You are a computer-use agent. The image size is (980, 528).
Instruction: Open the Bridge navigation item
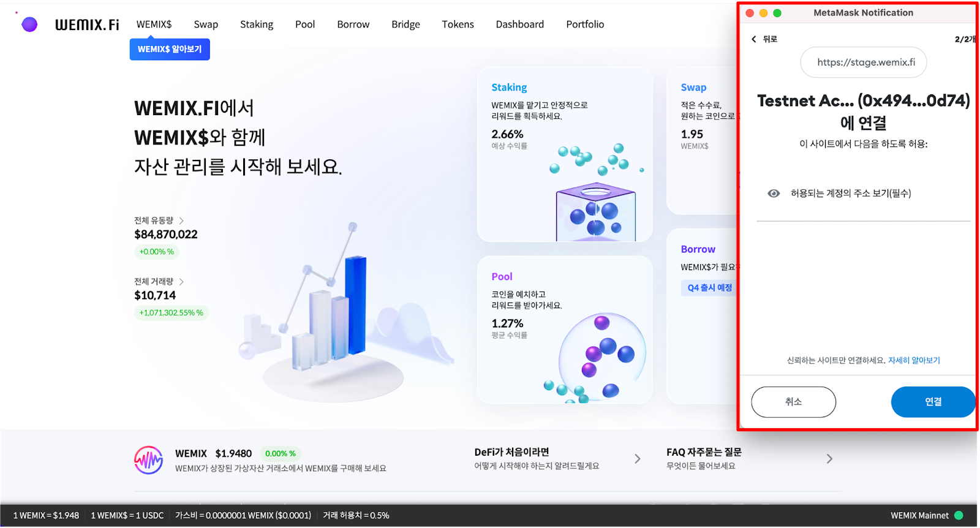coord(405,25)
